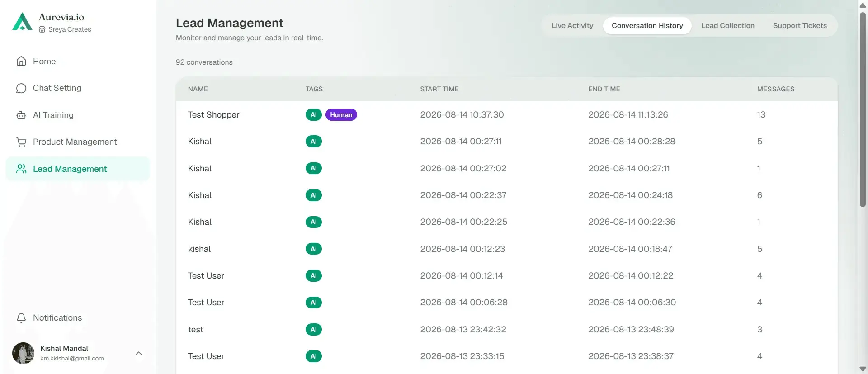Expand the Kishal Mandal account menu chevron
Viewport: 868px width, 374px height.
click(x=139, y=353)
